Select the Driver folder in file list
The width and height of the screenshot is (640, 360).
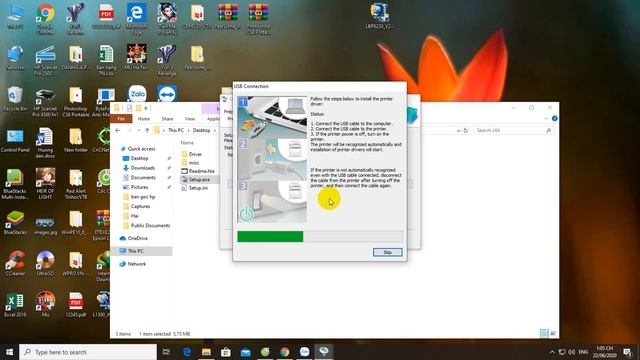[x=191, y=154]
